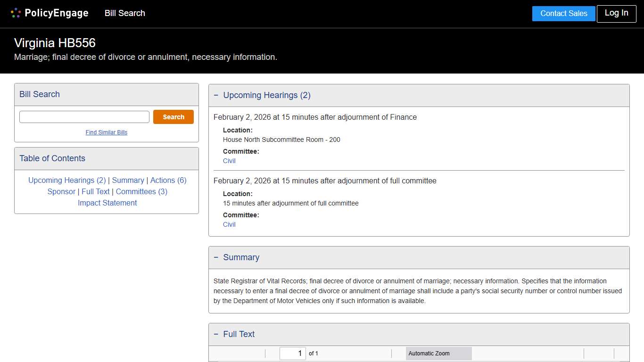Click the PolicyEngage logo icon

pyautogui.click(x=16, y=13)
